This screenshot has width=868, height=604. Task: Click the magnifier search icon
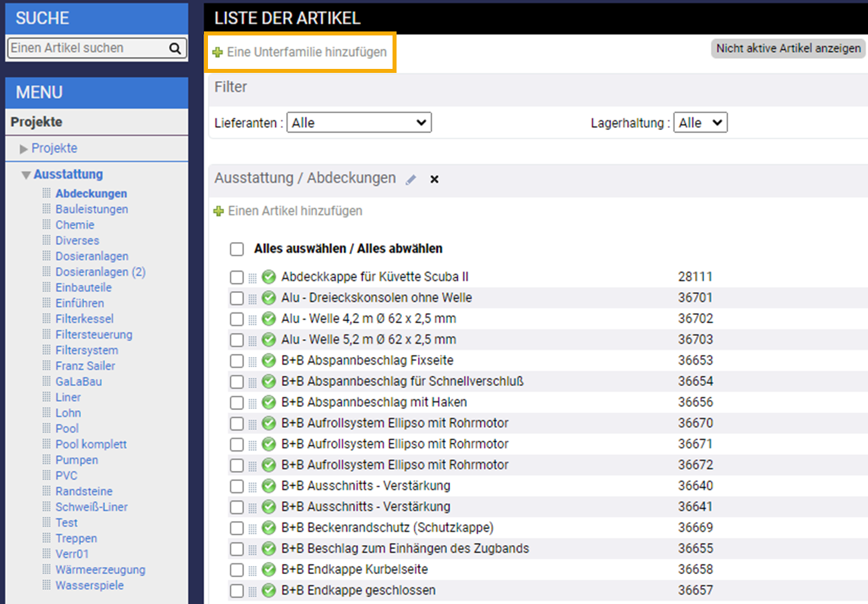click(175, 48)
